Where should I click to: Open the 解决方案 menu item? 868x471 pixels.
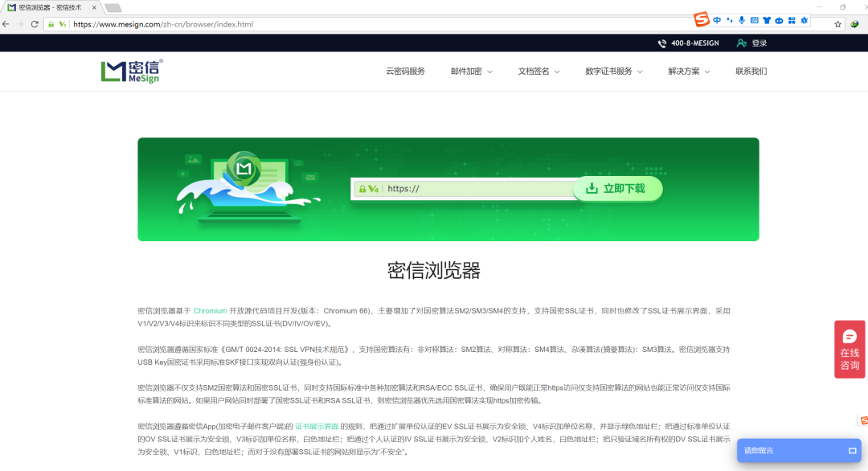684,72
